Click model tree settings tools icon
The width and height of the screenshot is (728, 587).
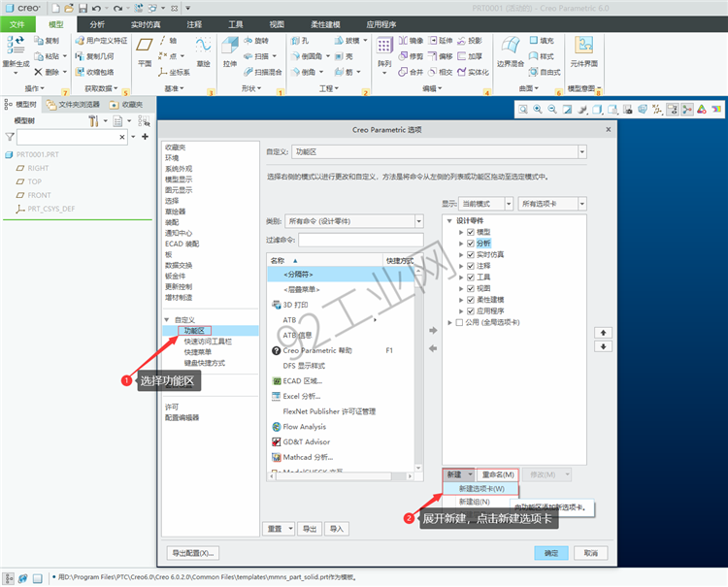(94, 121)
